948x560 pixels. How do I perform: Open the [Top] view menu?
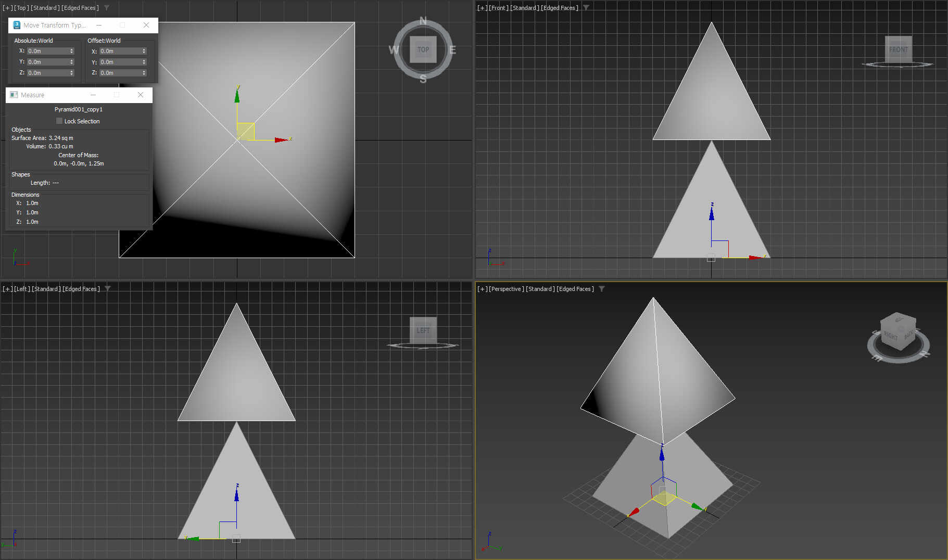tap(21, 8)
